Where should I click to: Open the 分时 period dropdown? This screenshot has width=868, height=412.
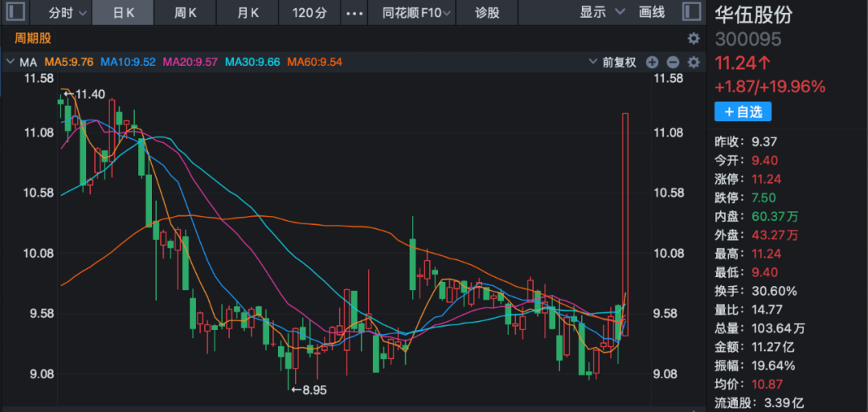pos(66,13)
